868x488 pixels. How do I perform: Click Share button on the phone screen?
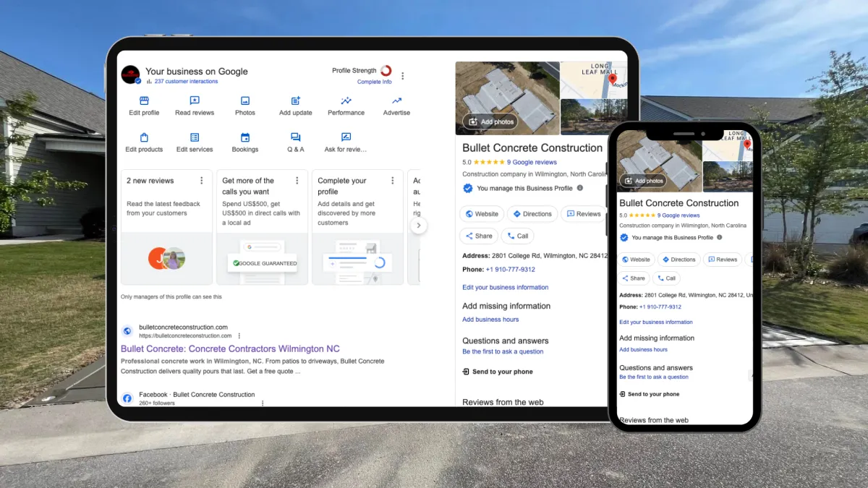tap(634, 278)
